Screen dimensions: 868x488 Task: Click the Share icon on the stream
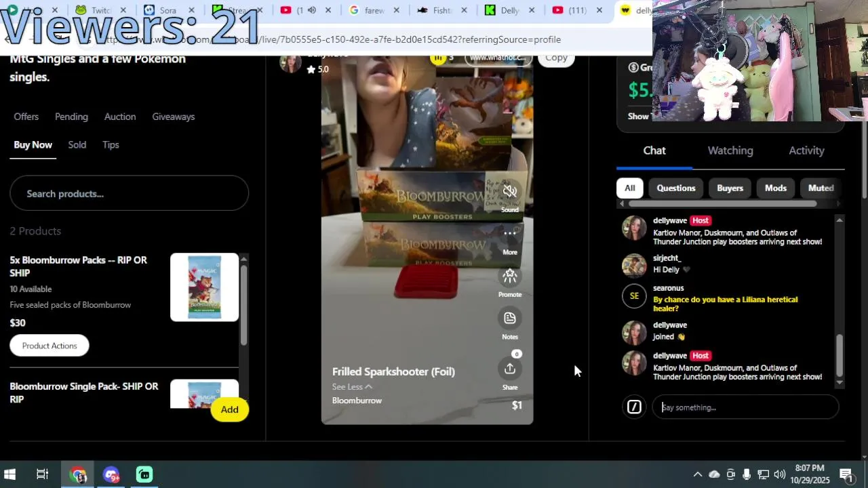[510, 369]
